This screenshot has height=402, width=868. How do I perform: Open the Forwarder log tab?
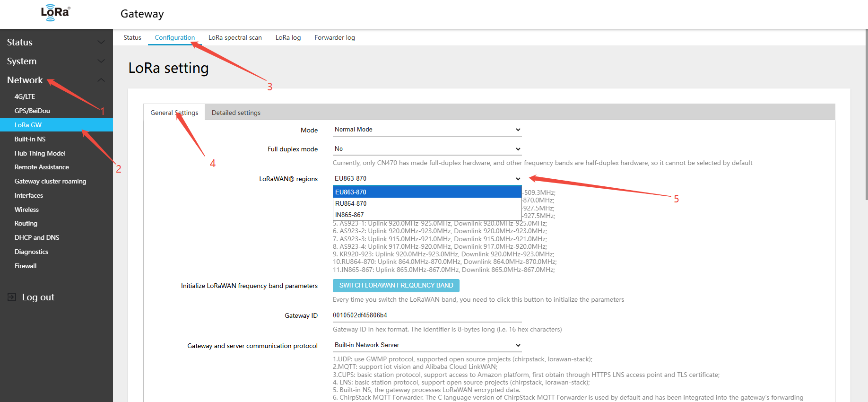[335, 37]
